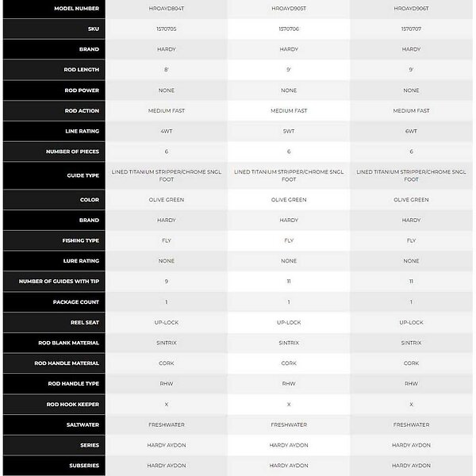Click the SUBSERIES row label
476x476 pixels.
84,466
